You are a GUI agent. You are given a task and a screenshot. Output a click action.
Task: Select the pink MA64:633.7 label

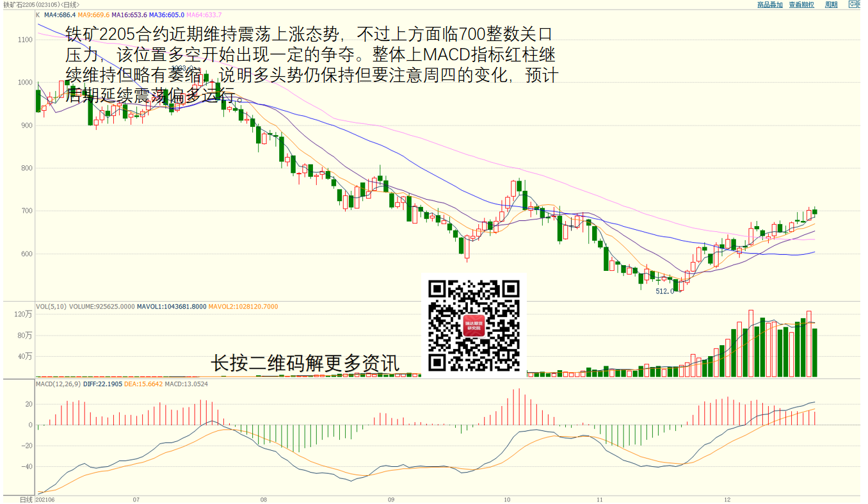pos(204,15)
